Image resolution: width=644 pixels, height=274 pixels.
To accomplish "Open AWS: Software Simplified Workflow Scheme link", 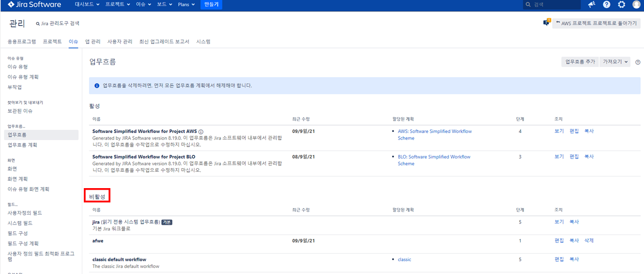I will [434, 135].
